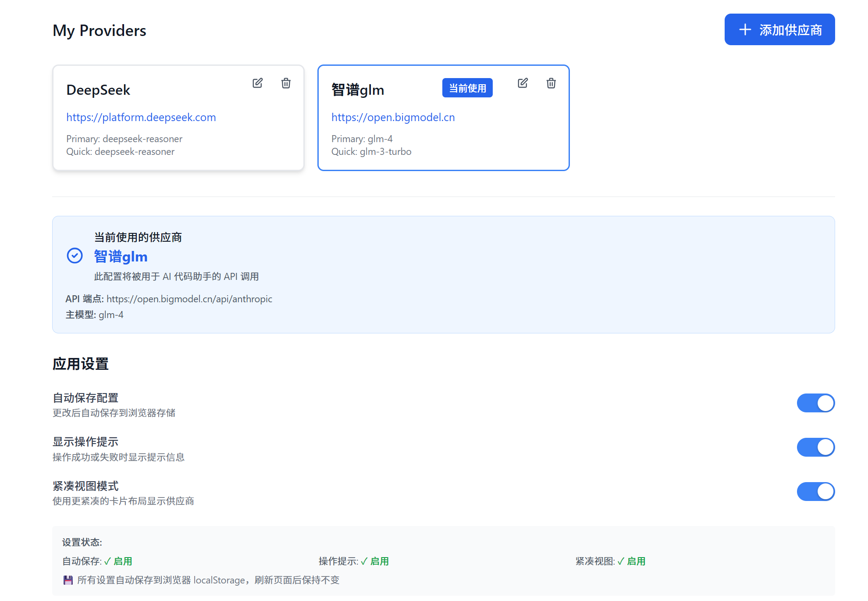Click '操作提示: ✓ 启用' status

click(354, 561)
